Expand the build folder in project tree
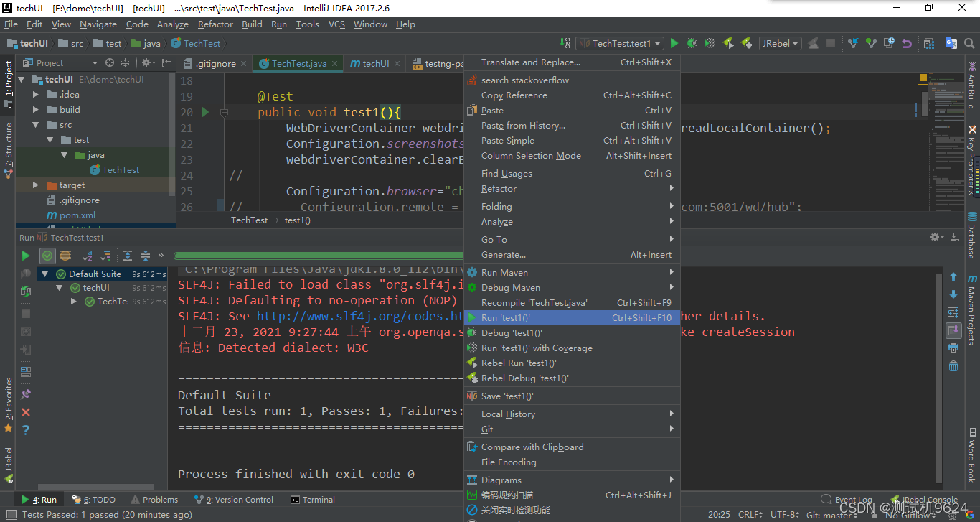Screen dimensions: 980x522 coord(36,110)
